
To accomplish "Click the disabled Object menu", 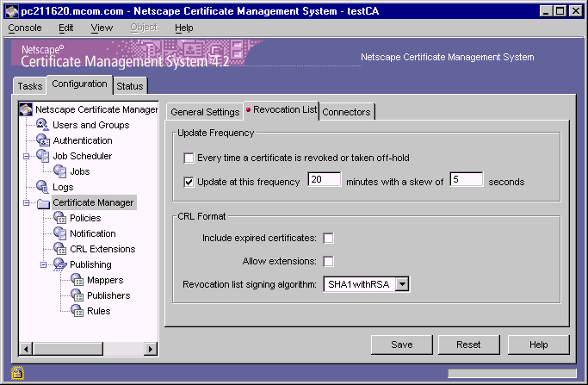I will click(144, 28).
